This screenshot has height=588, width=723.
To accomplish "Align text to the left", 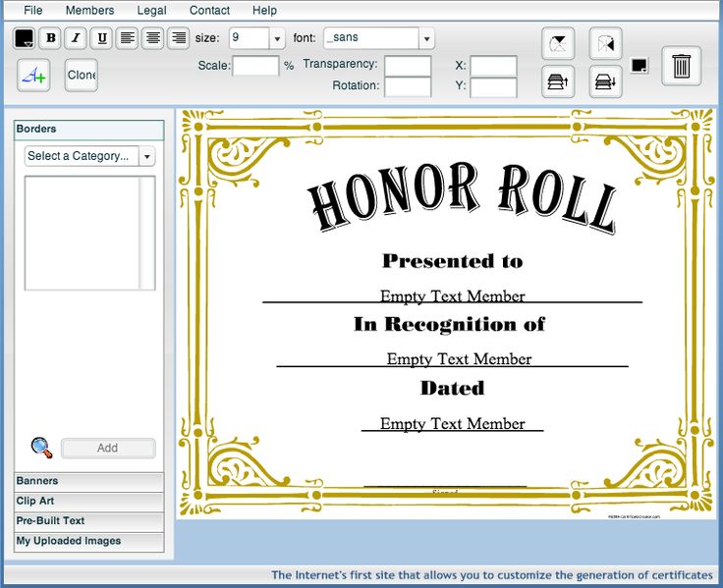I will pos(128,38).
